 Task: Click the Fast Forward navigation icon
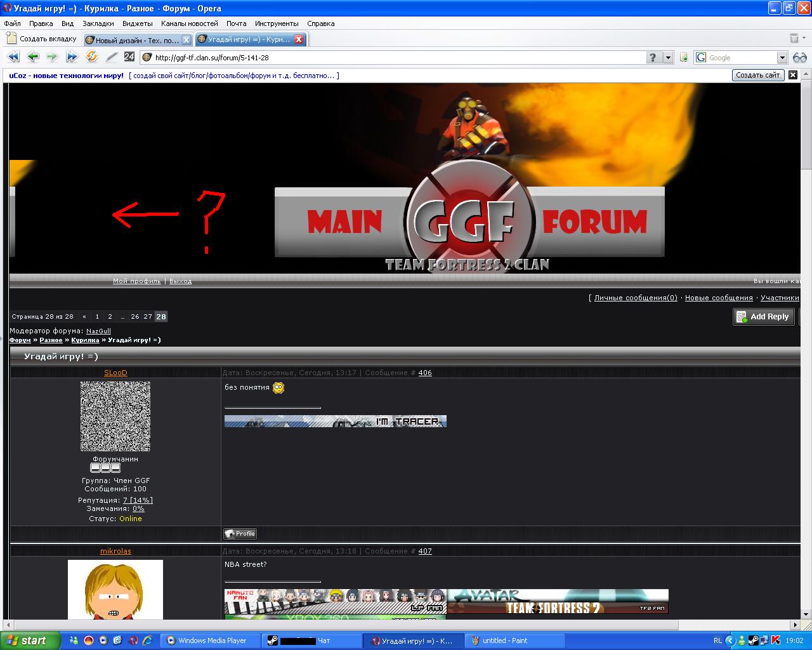(72, 57)
